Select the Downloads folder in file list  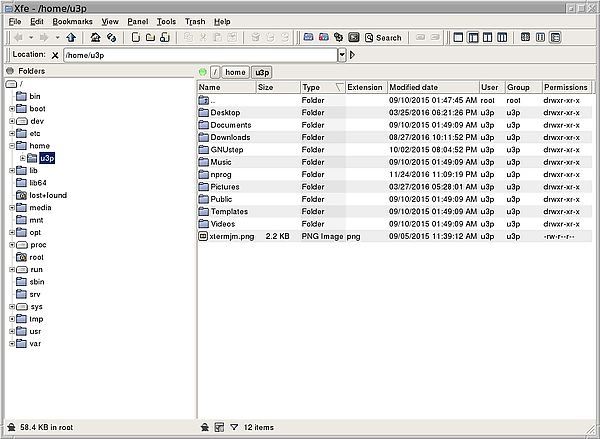pyautogui.click(x=230, y=137)
